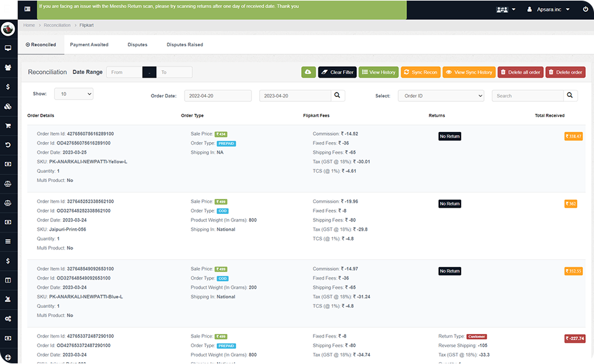Open the columns layout icon in sidebar
This screenshot has width=594, height=364.
(8, 280)
